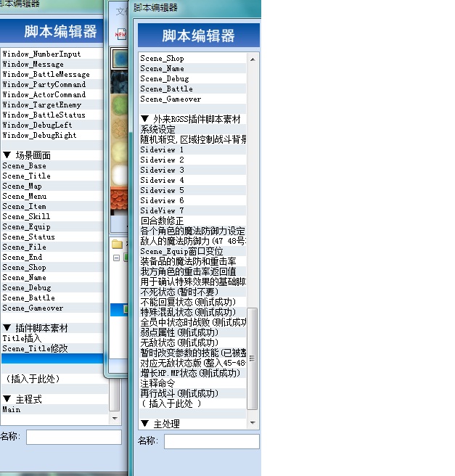
Task: Click the scroll-up arrow of right script list
Action: tap(253, 59)
